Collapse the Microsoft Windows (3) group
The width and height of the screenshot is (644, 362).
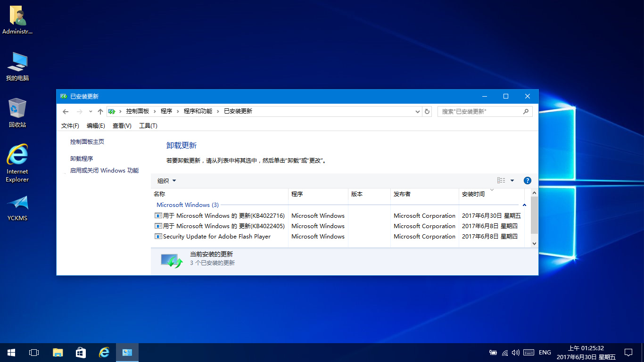[x=524, y=205]
